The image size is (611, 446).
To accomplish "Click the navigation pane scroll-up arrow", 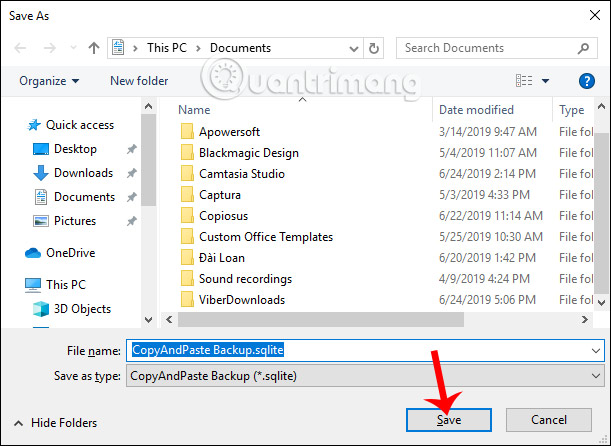I will (x=148, y=106).
